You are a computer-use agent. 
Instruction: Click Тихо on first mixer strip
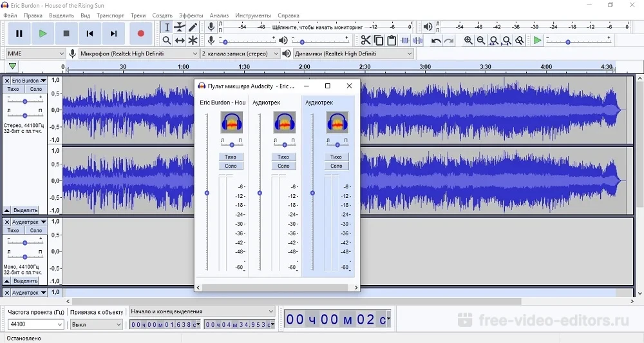pos(231,157)
